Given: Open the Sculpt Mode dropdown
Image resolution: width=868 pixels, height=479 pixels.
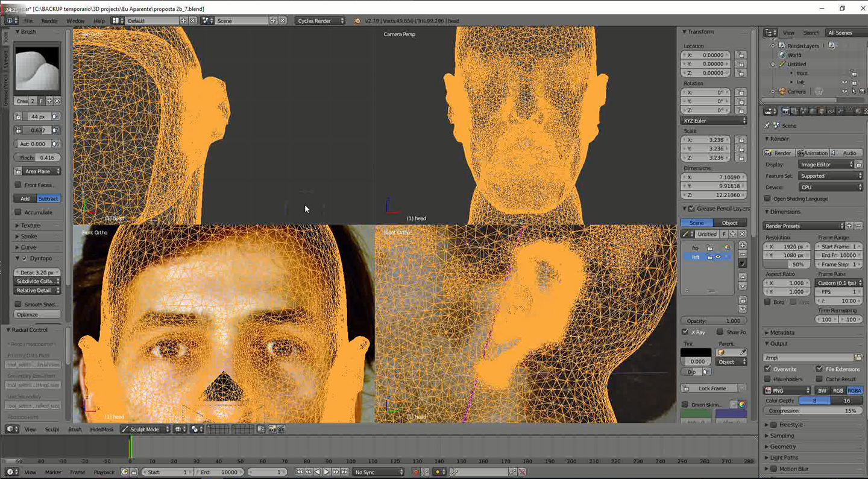Looking at the screenshot, I should click(145, 430).
